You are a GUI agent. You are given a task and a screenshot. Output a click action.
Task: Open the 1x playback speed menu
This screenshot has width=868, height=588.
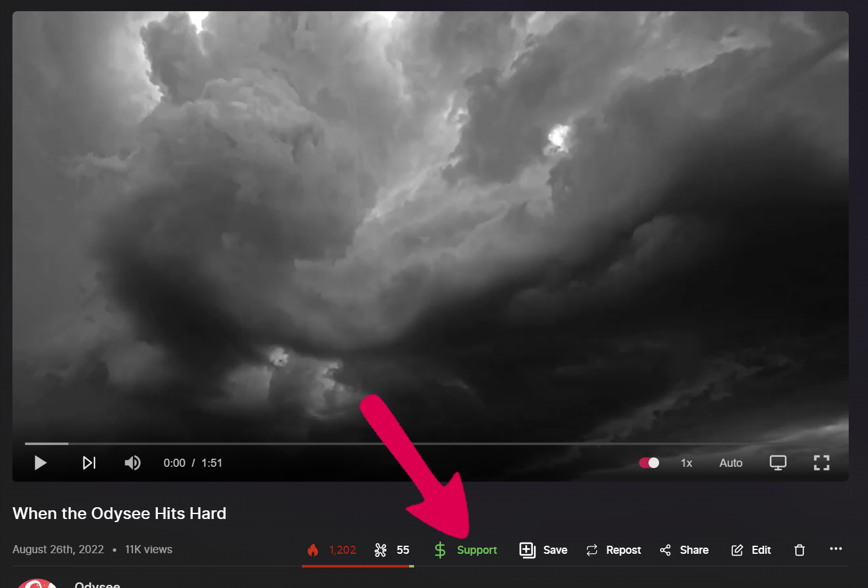[686, 463]
